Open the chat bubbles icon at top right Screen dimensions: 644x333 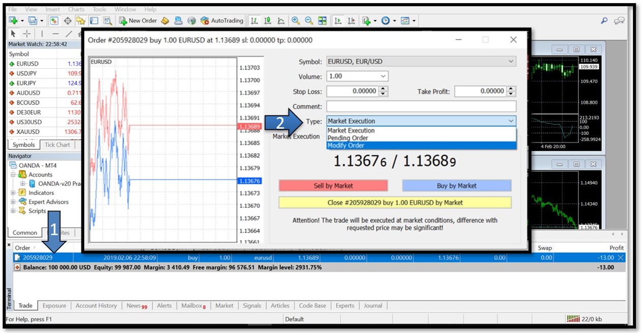click(x=619, y=21)
